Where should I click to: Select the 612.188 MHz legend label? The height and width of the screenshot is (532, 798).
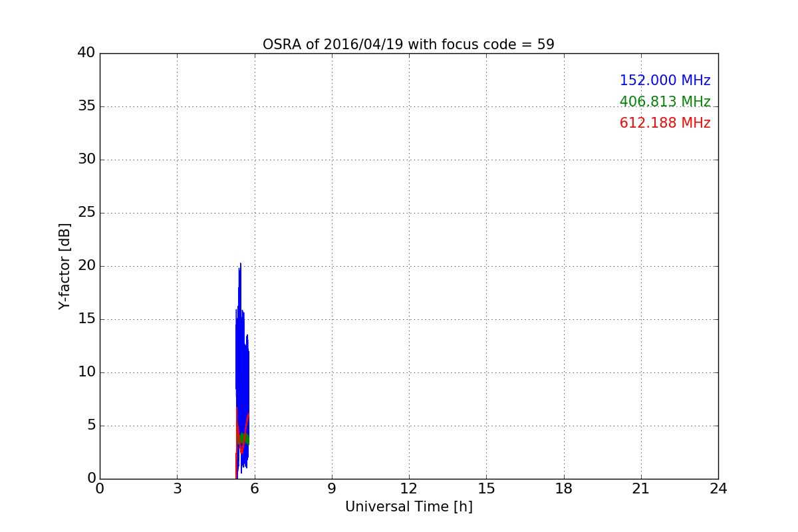pyautogui.click(x=665, y=123)
